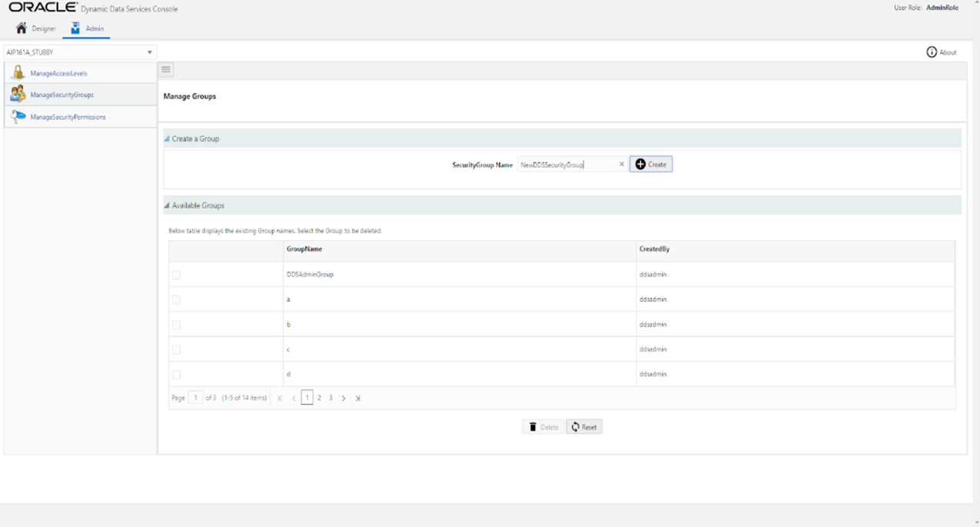Open ManageSecurityGroups users icon in sidebar
980x527 pixels.
click(x=17, y=94)
